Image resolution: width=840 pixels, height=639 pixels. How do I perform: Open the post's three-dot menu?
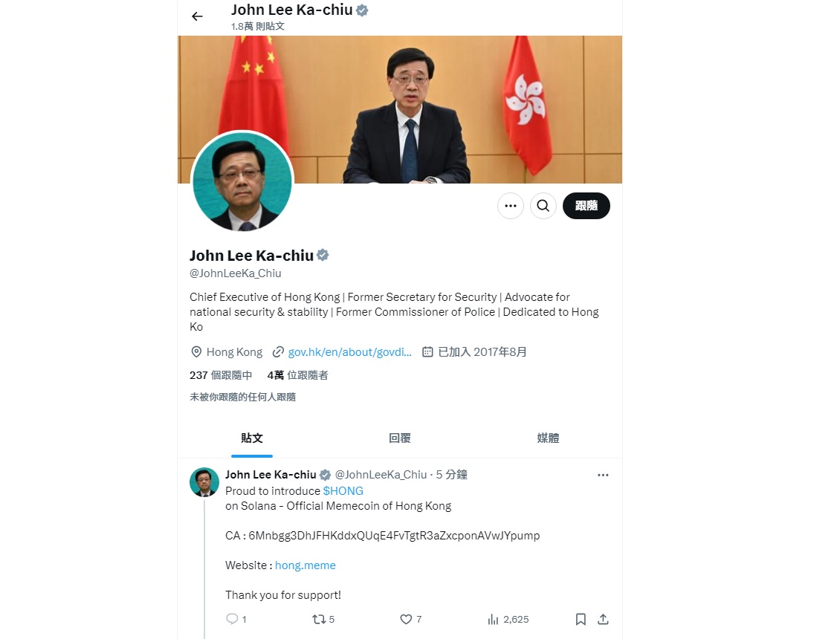pos(603,475)
